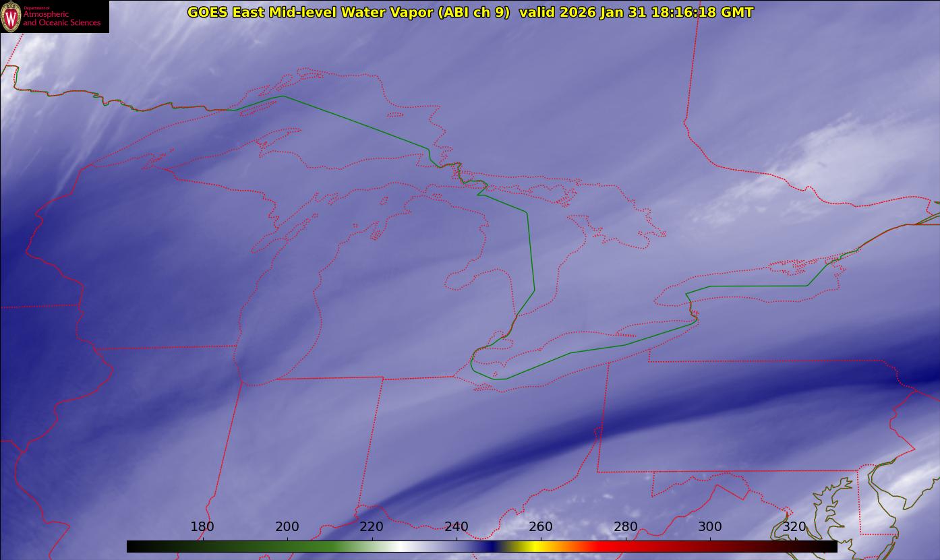Image resolution: width=940 pixels, height=560 pixels.
Task: Click the UW crest logo icon
Action: tap(11, 17)
